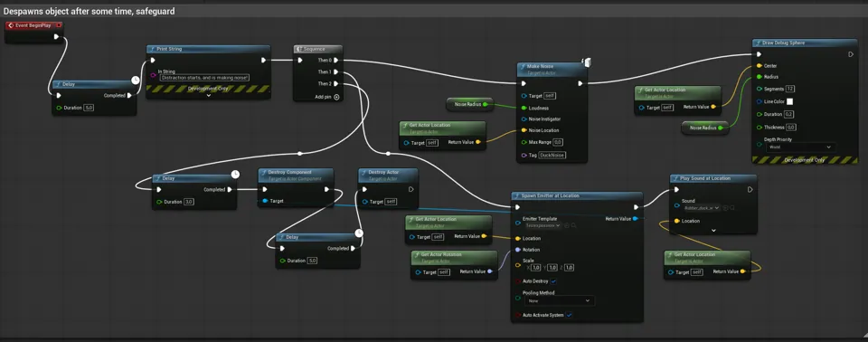
Task: Expand the Print String node advanced pins
Action: (x=208, y=95)
